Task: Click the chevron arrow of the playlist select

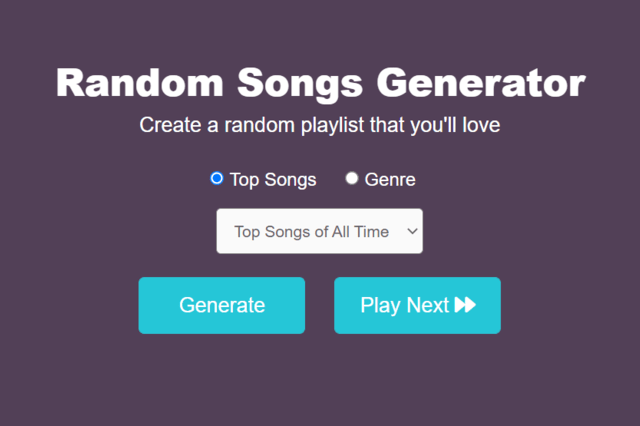Action: coord(412,231)
